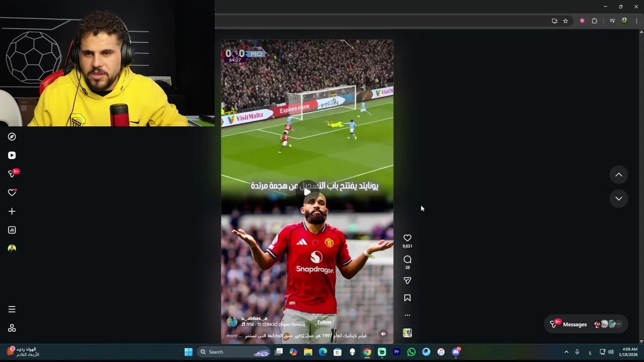Open the hamburger menu in sidebar

click(x=12, y=309)
